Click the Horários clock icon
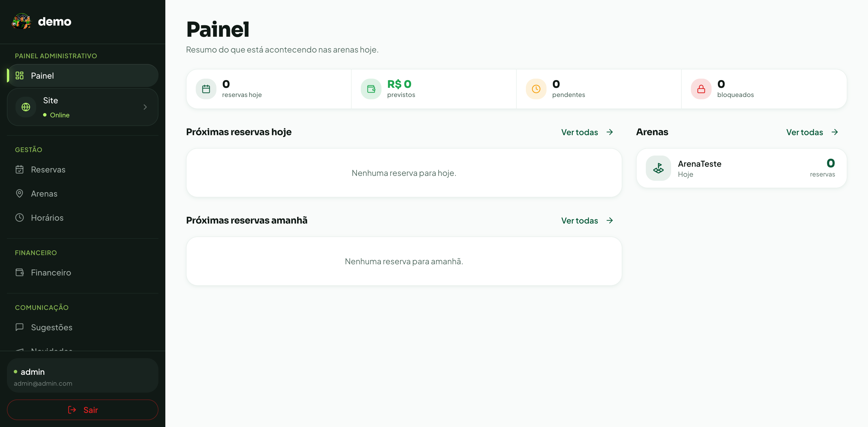 point(20,218)
